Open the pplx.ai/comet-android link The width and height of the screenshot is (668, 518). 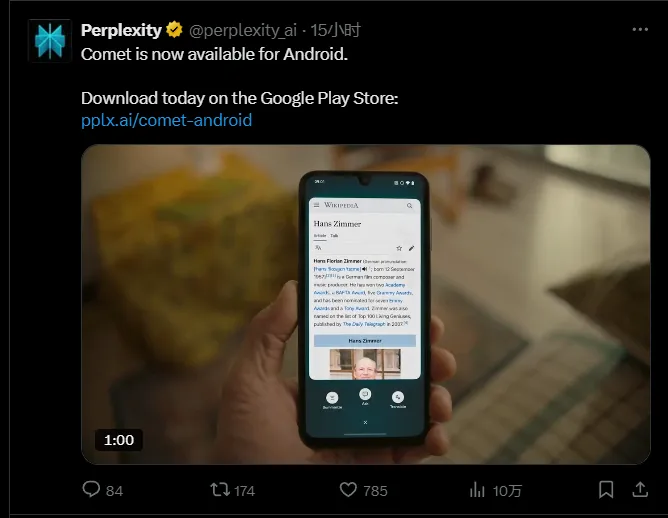[x=167, y=120]
